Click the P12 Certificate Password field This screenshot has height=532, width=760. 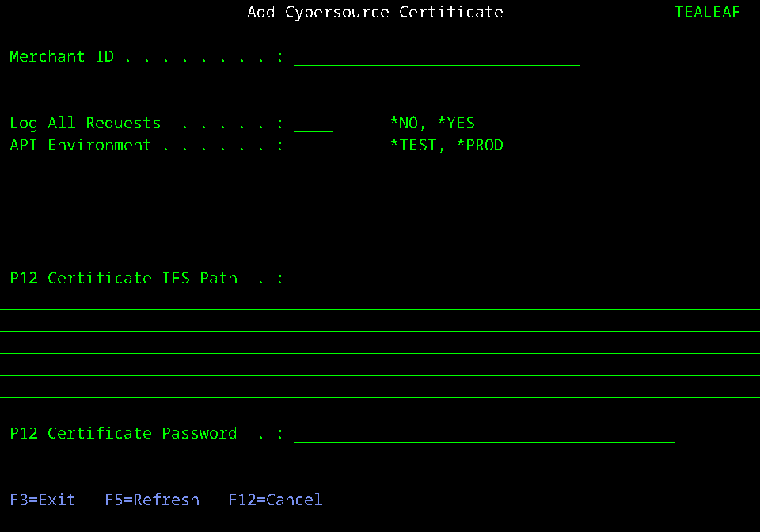[484, 434]
